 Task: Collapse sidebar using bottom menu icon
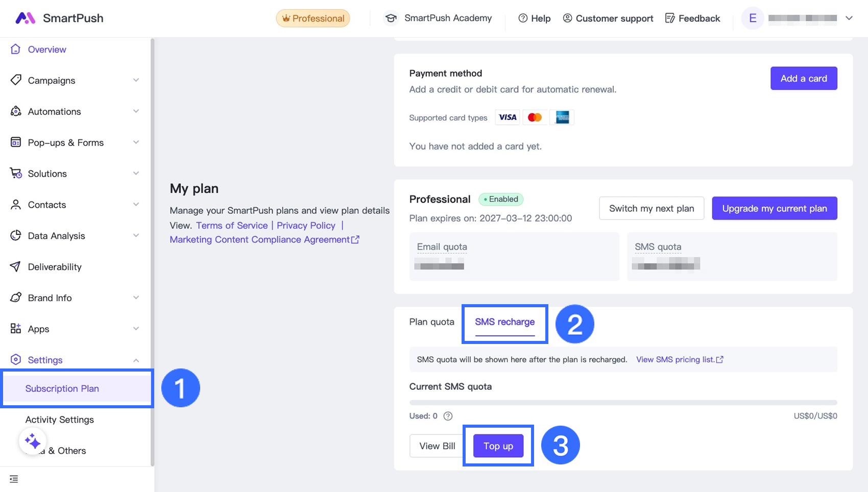tap(14, 479)
